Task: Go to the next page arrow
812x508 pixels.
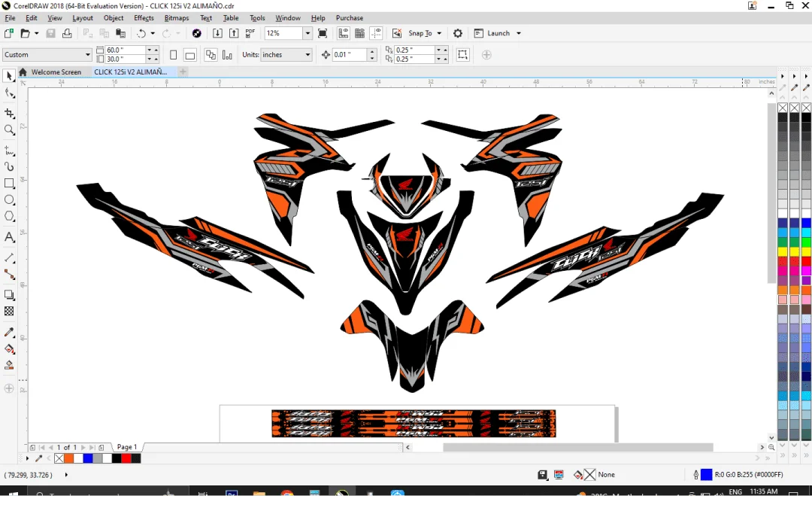Action: pyautogui.click(x=83, y=447)
